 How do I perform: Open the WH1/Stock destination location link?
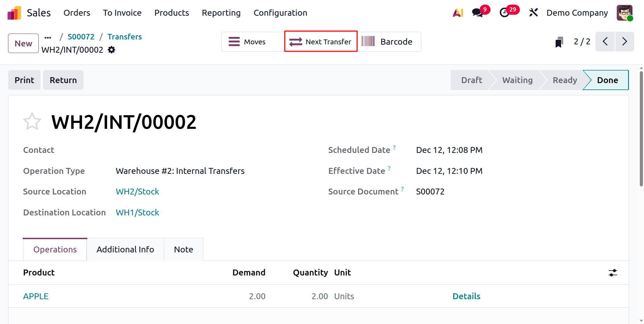(137, 212)
